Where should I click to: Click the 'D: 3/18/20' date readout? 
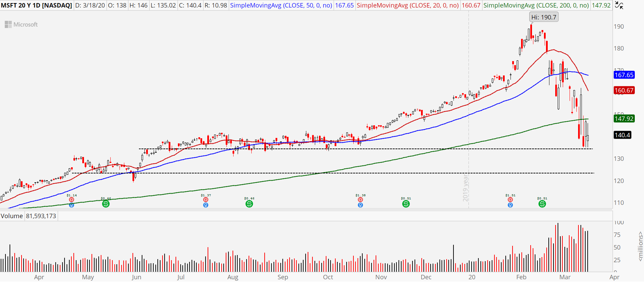(90, 5)
